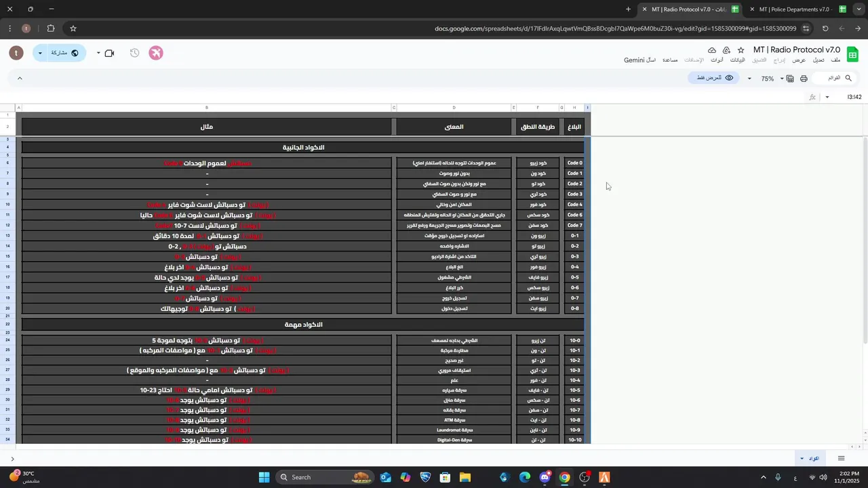Open the all-sheets list icon
Viewport: 868px width, 488px height.
[841, 459]
